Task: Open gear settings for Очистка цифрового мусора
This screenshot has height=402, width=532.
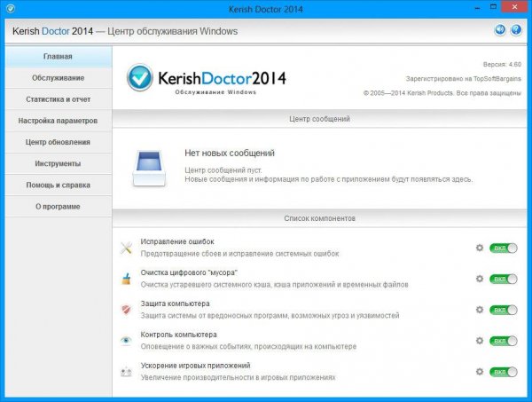Action: [480, 279]
